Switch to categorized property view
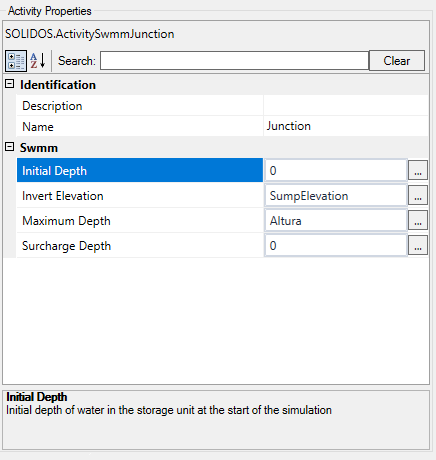Screen dimensions: 436x460 click(16, 61)
